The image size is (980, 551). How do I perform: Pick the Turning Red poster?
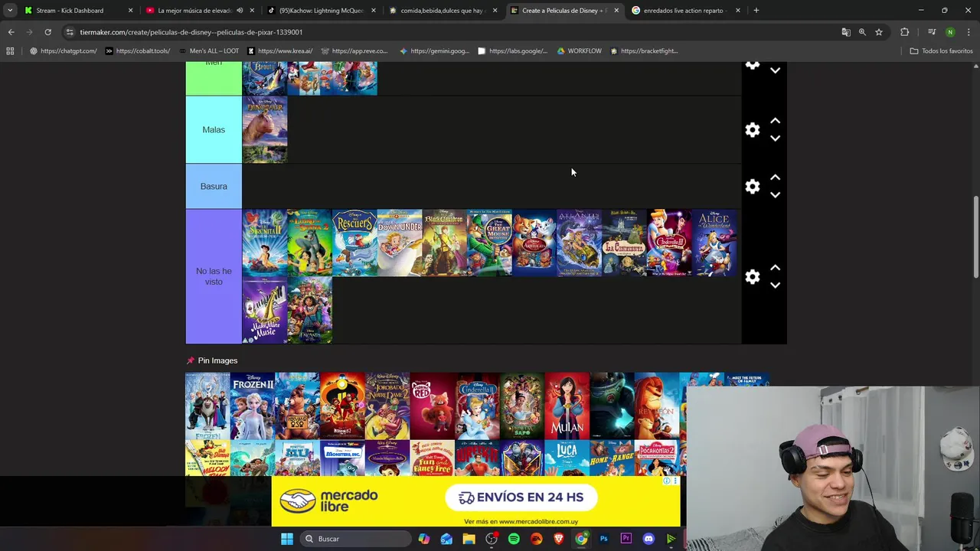(432, 406)
